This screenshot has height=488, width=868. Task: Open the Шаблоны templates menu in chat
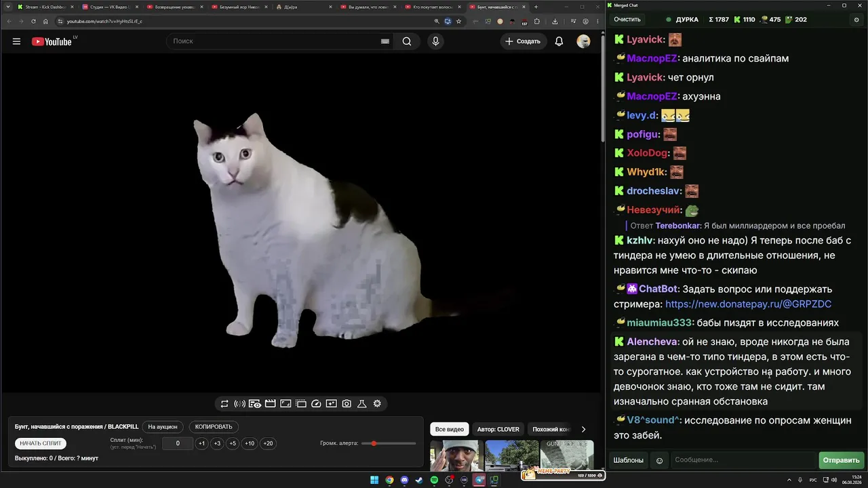tap(629, 460)
